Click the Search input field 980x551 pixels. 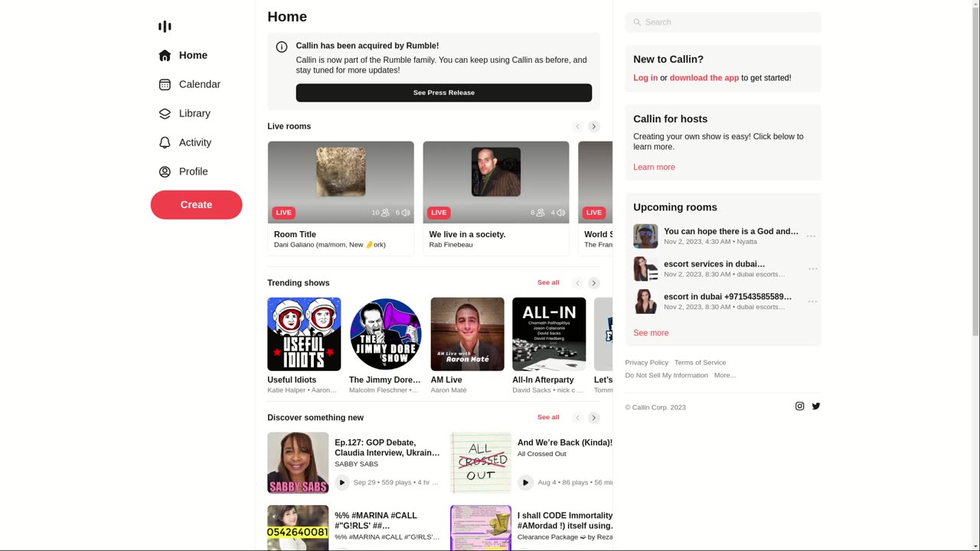[723, 22]
